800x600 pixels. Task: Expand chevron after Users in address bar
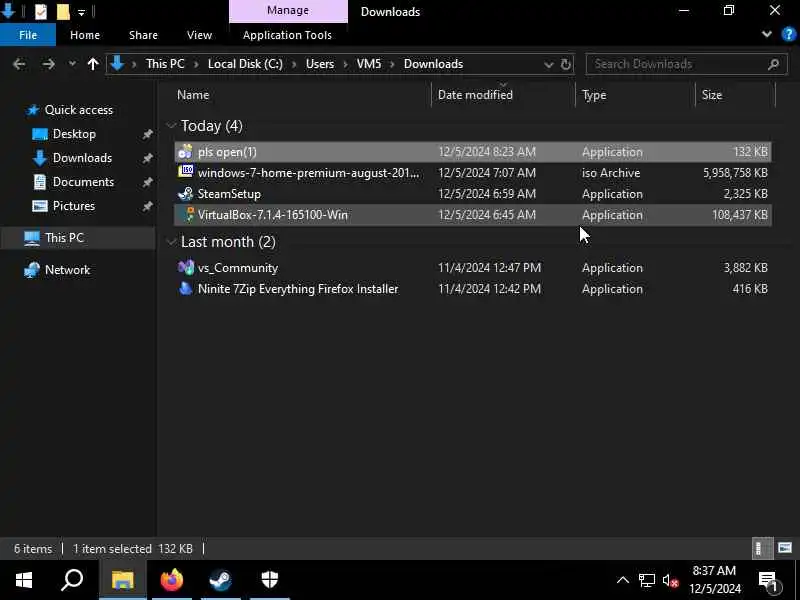click(345, 64)
